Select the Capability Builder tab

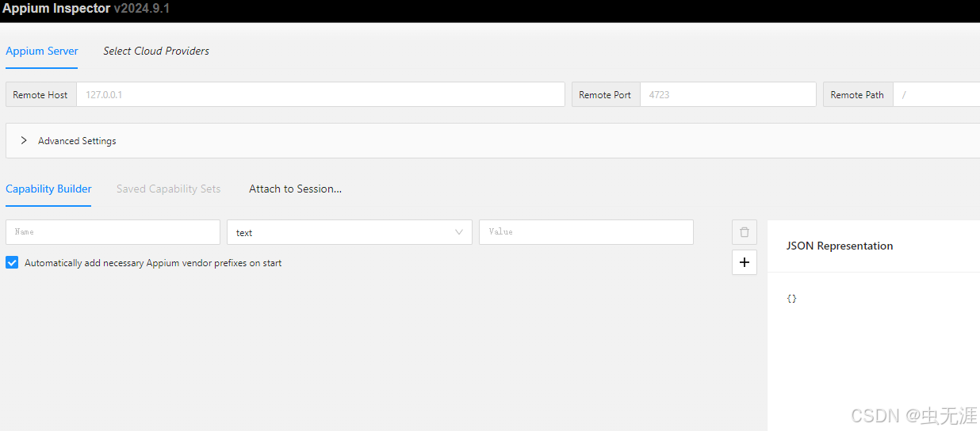point(48,189)
